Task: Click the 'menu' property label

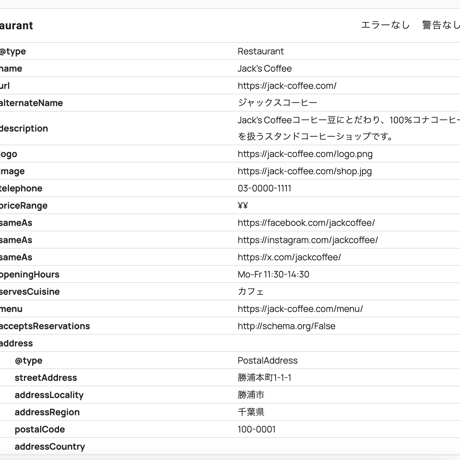Action: coord(11,309)
